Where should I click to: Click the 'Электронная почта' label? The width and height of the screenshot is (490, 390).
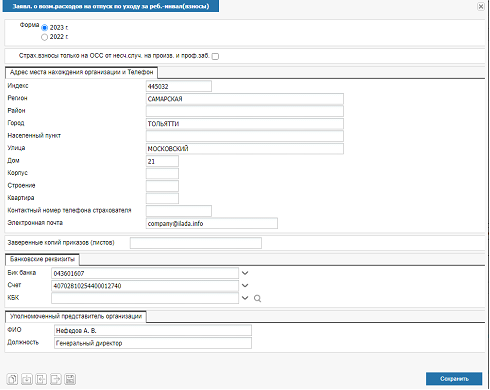pyautogui.click(x=35, y=223)
